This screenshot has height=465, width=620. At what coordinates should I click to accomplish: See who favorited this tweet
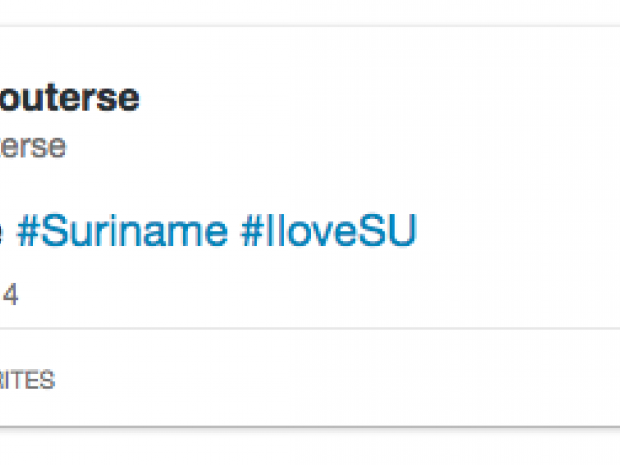pos(27,380)
